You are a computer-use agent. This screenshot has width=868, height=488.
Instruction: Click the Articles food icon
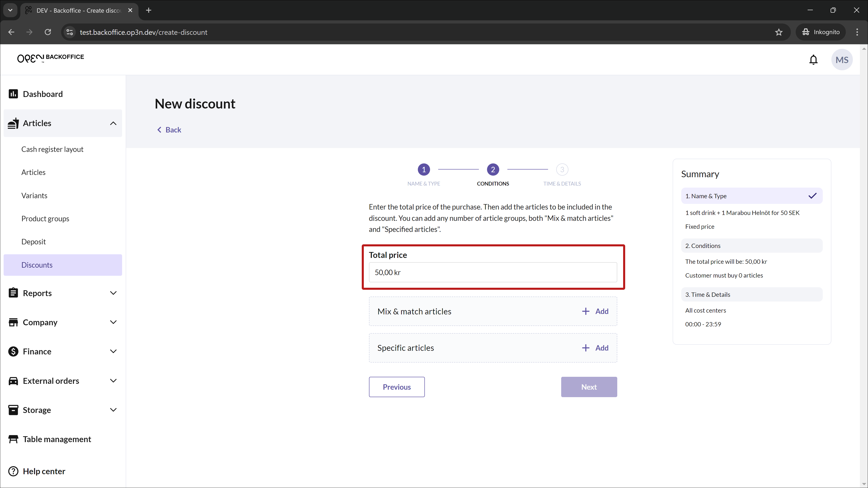pos(13,123)
